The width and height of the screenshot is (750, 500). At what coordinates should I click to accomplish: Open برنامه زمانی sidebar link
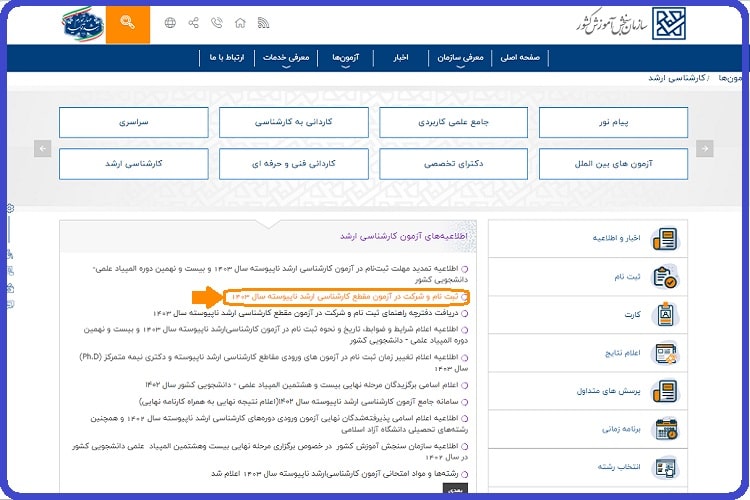tap(621, 429)
